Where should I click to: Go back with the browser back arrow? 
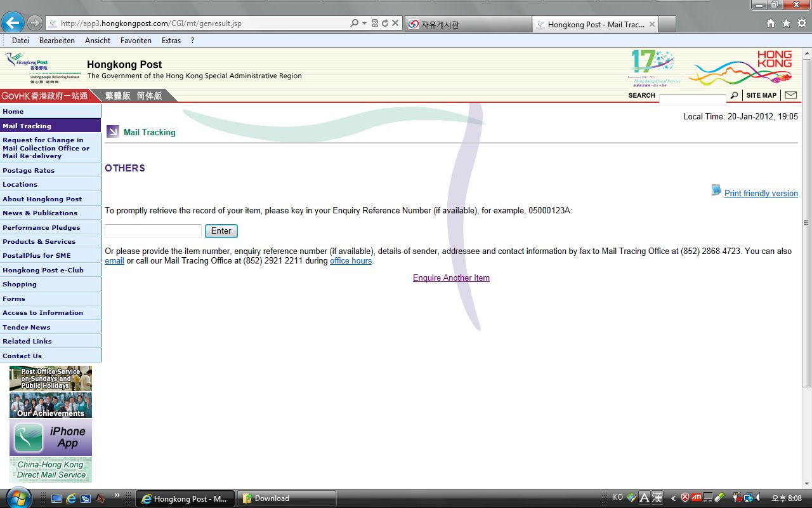tap(13, 23)
